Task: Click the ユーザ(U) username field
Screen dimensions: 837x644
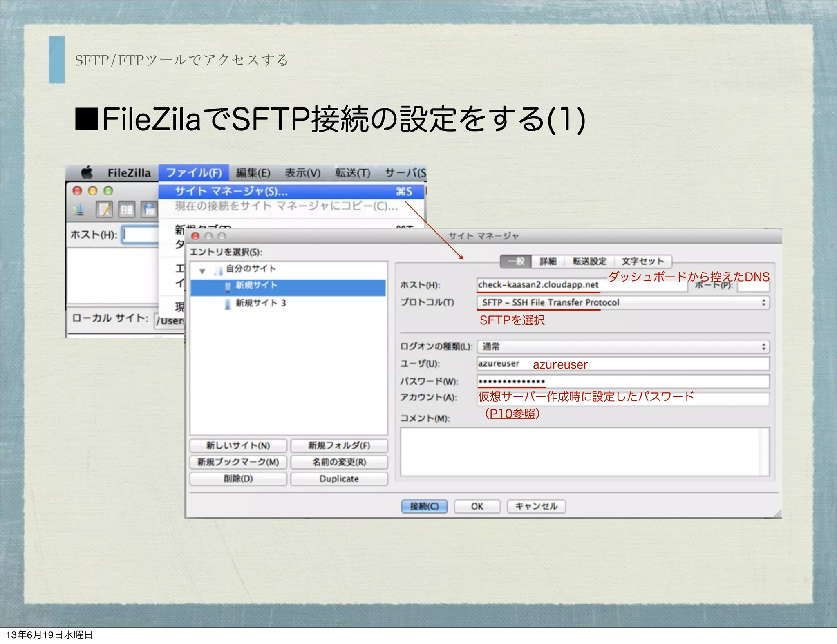Action: (623, 364)
